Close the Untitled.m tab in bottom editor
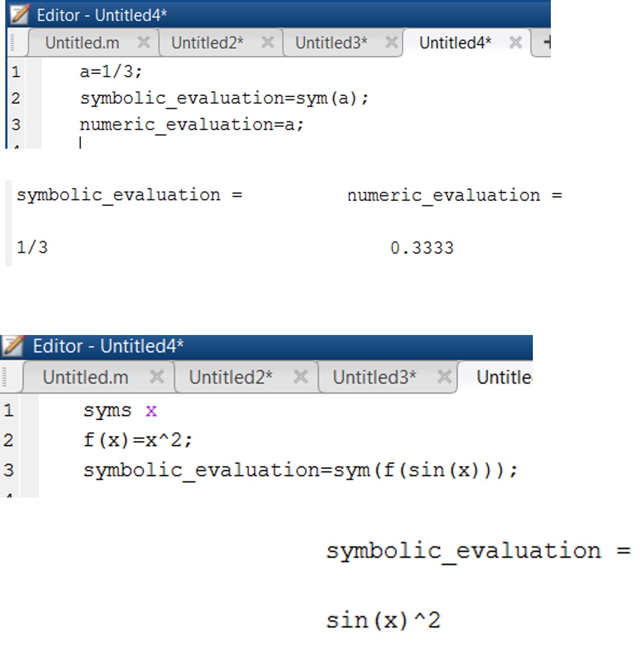 [x=157, y=377]
